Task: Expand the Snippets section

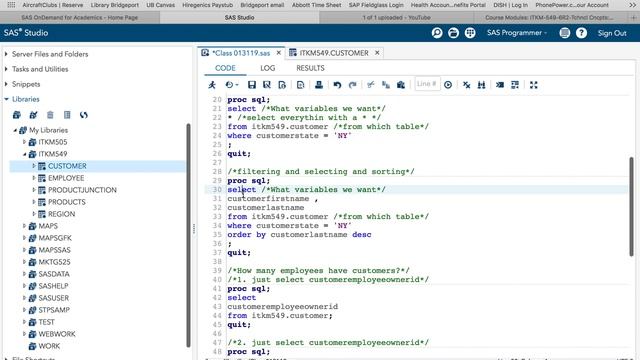Action: click(x=7, y=84)
